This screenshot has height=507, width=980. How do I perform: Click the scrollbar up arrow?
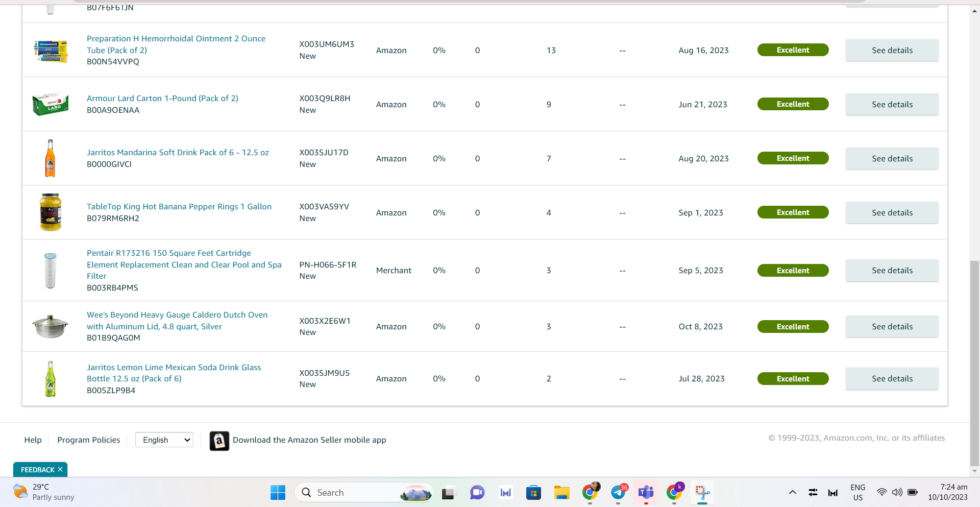(974, 11)
